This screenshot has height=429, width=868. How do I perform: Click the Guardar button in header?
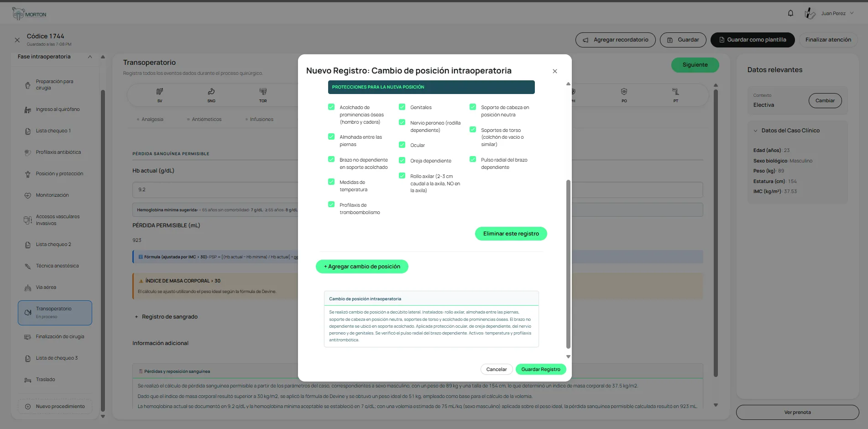[x=683, y=40]
